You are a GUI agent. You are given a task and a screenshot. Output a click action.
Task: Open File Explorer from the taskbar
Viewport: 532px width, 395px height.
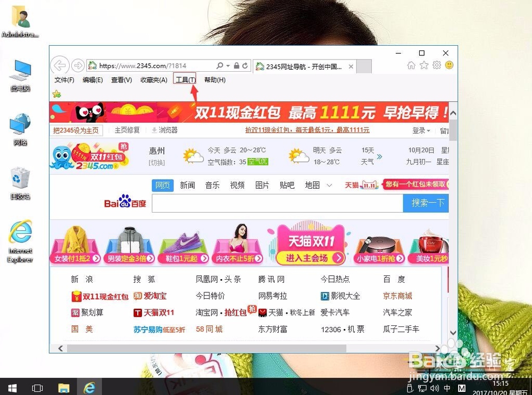63,388
